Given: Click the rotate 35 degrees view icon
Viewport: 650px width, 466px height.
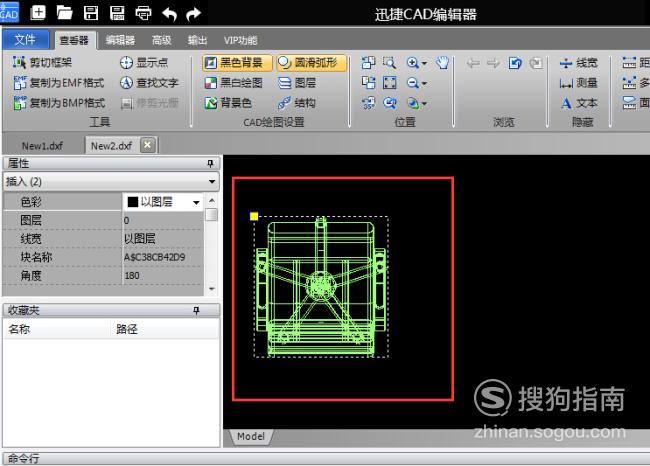Looking at the screenshot, I should tap(368, 103).
